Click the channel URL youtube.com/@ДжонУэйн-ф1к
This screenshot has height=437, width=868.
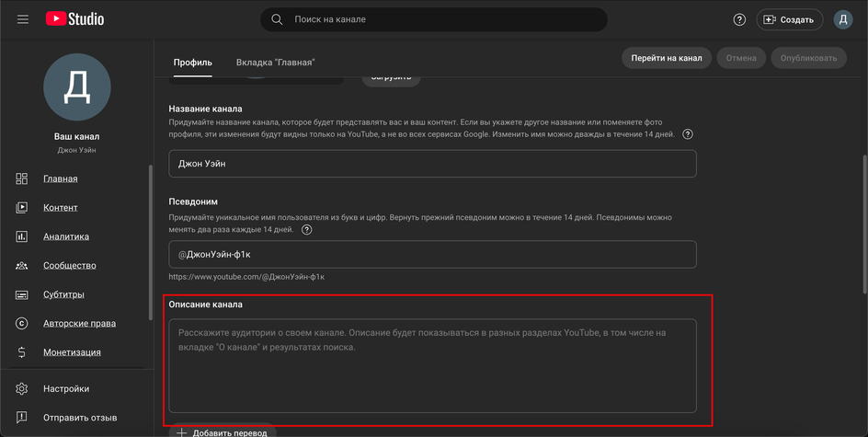247,276
